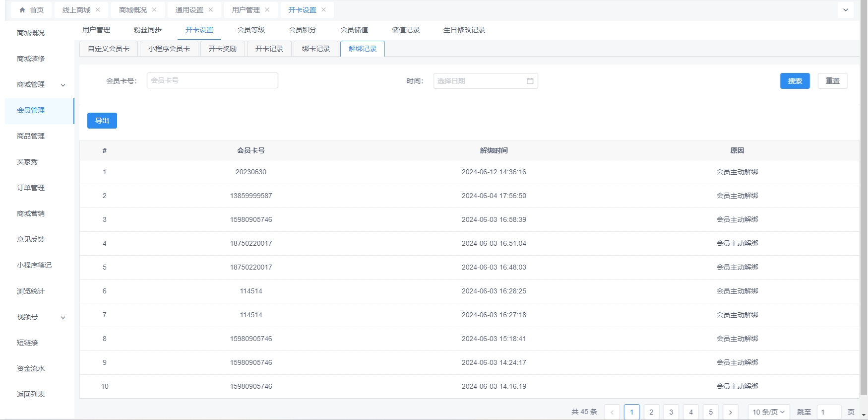Image resolution: width=868 pixels, height=420 pixels.
Task: Open 会员等级 menu item
Action: coord(251,30)
